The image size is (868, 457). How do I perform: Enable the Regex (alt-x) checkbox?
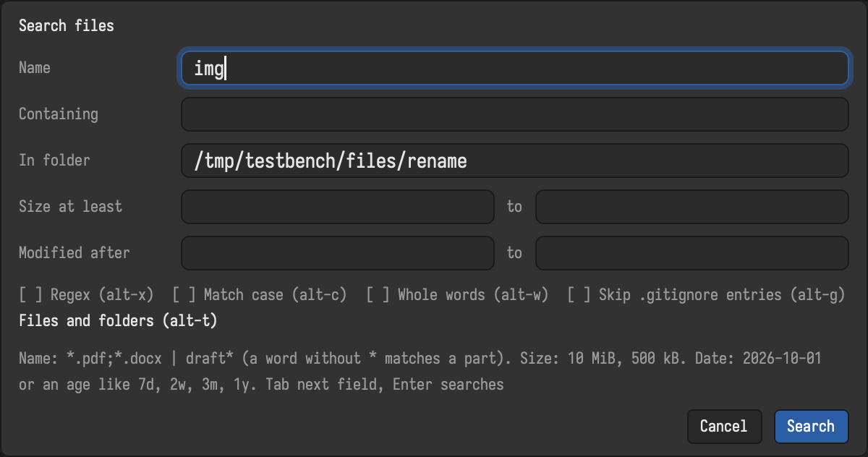(x=87, y=295)
